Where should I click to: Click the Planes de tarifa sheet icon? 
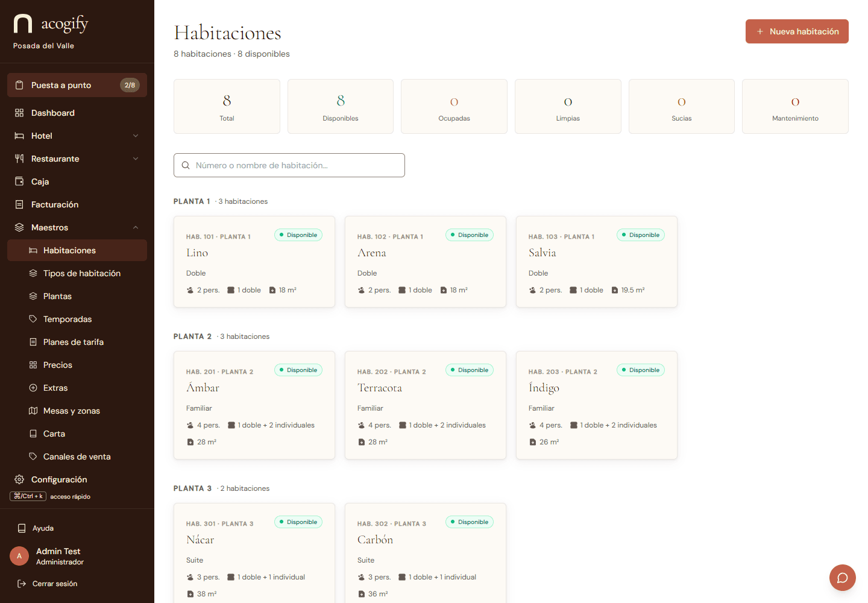33,342
